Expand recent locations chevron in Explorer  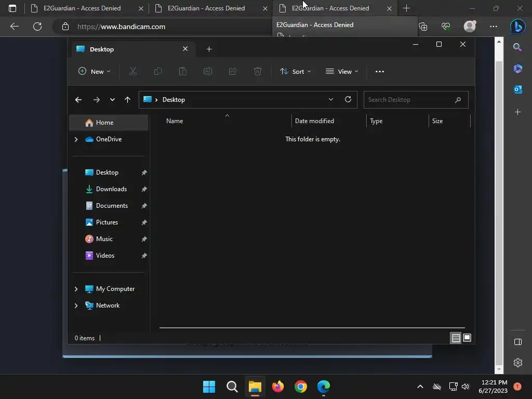coord(112,100)
